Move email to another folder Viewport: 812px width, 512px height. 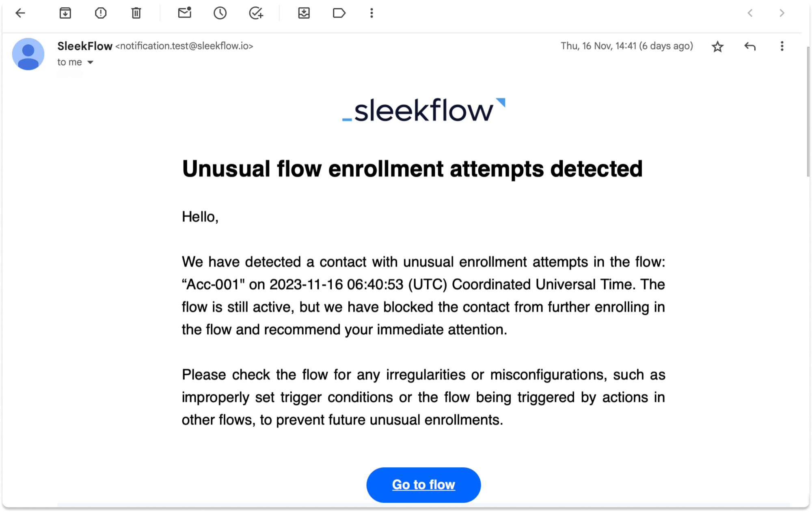point(304,13)
